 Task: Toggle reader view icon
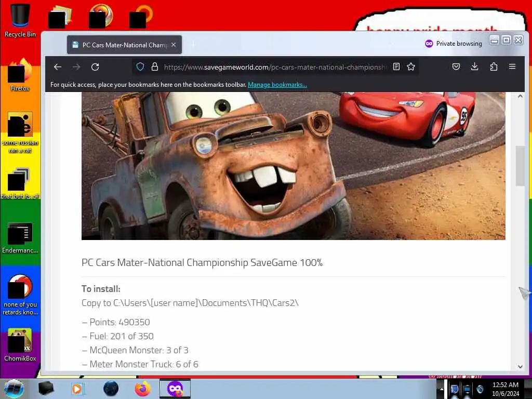[396, 67]
